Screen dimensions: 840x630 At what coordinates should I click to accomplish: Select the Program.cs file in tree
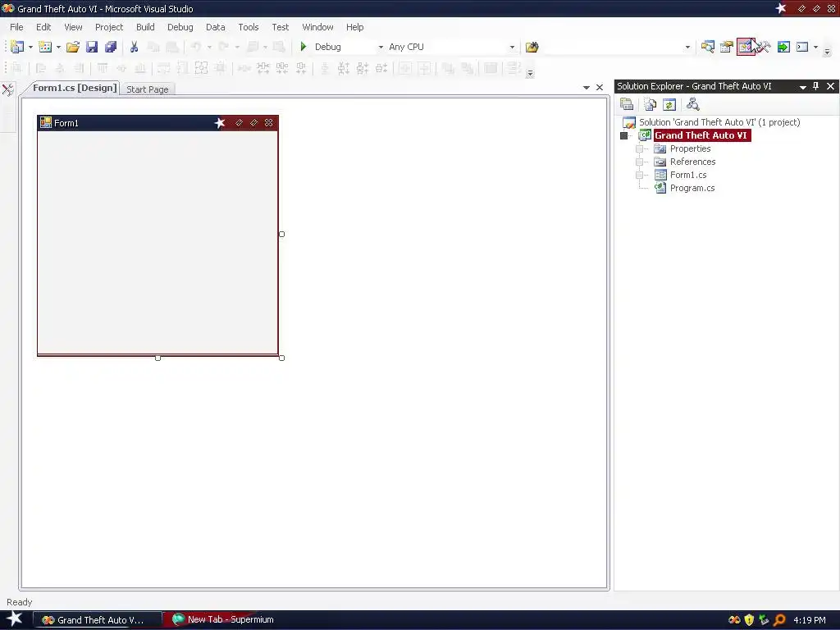pos(692,188)
